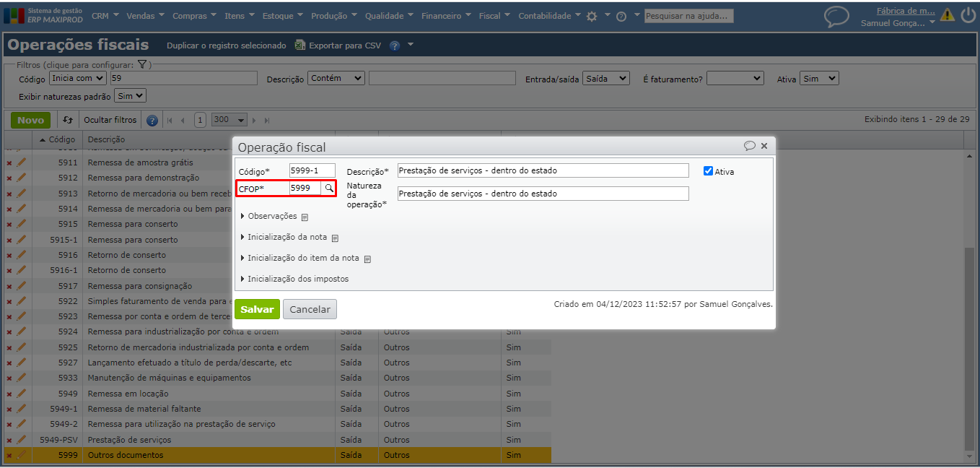Click the Cancelar button
This screenshot has width=980, height=468.
pyautogui.click(x=310, y=309)
